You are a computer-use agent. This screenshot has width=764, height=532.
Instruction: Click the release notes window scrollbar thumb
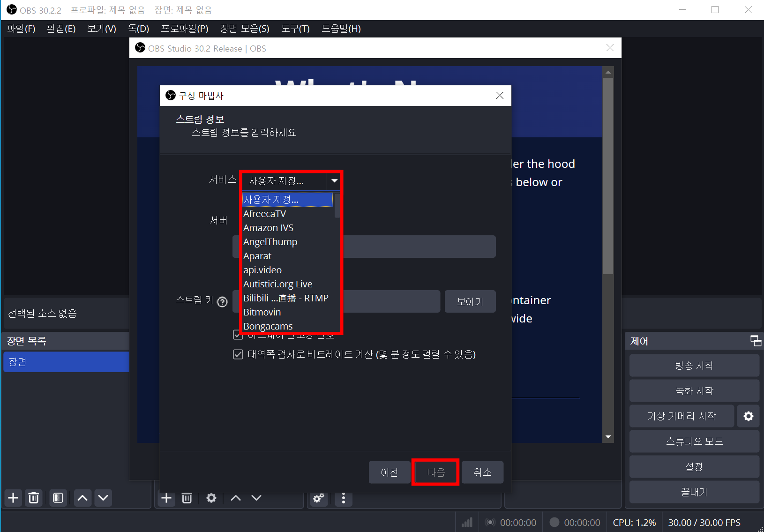608,176
